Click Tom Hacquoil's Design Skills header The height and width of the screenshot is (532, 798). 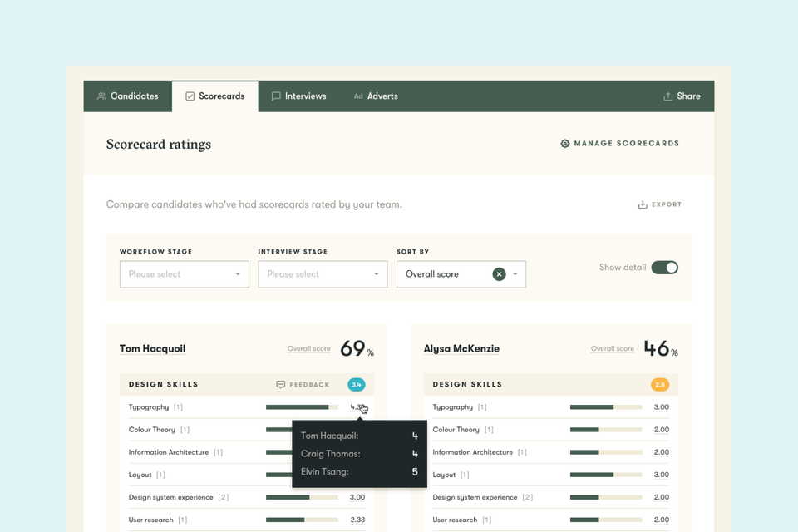pos(164,384)
